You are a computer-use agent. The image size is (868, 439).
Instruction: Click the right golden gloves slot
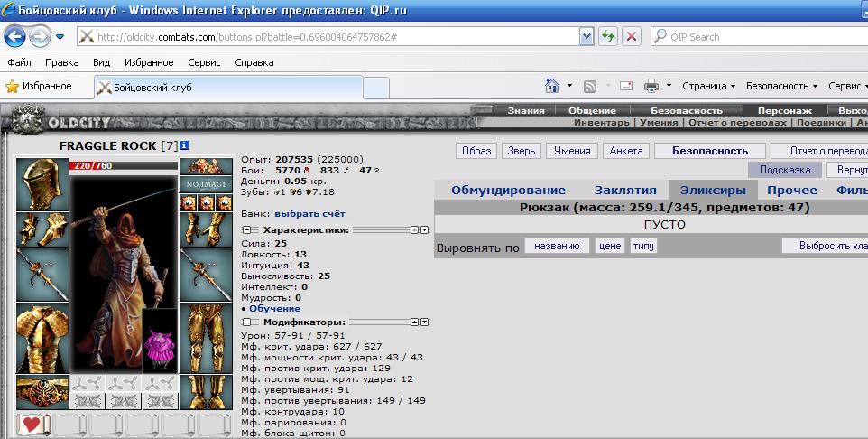pyautogui.click(x=206, y=229)
